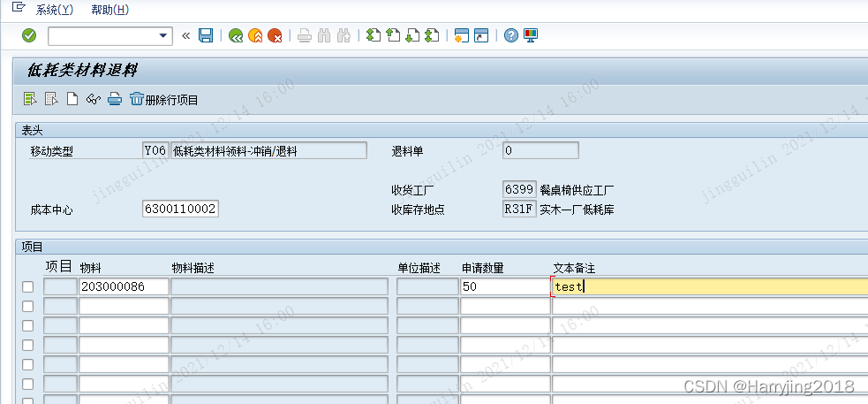Click the 退料单 field showing 0
868x404 pixels.
pos(540,151)
